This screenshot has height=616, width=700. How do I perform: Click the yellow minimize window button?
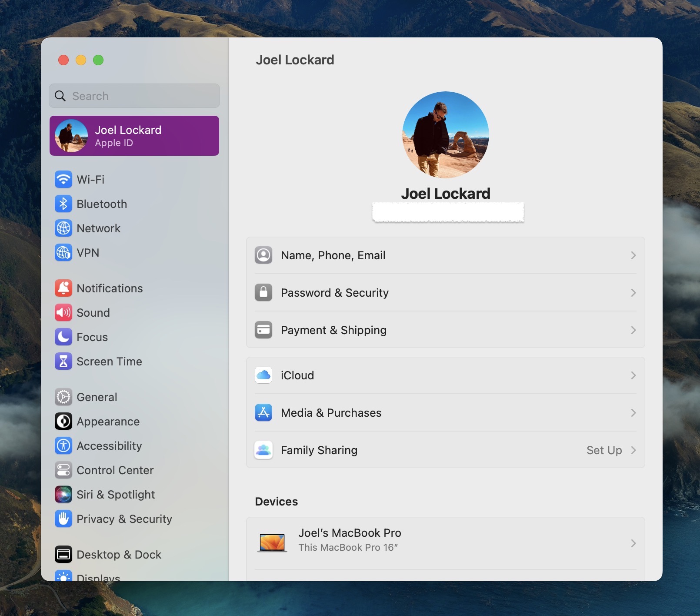coord(81,60)
